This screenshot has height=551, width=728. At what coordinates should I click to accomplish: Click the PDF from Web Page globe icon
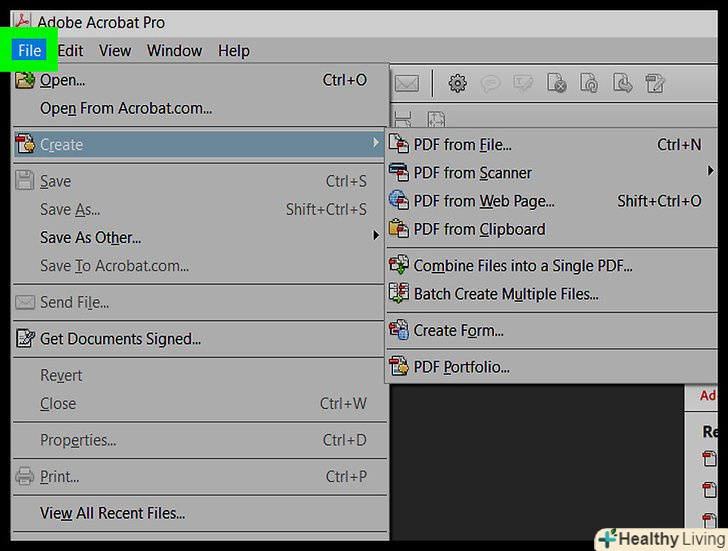click(x=398, y=200)
